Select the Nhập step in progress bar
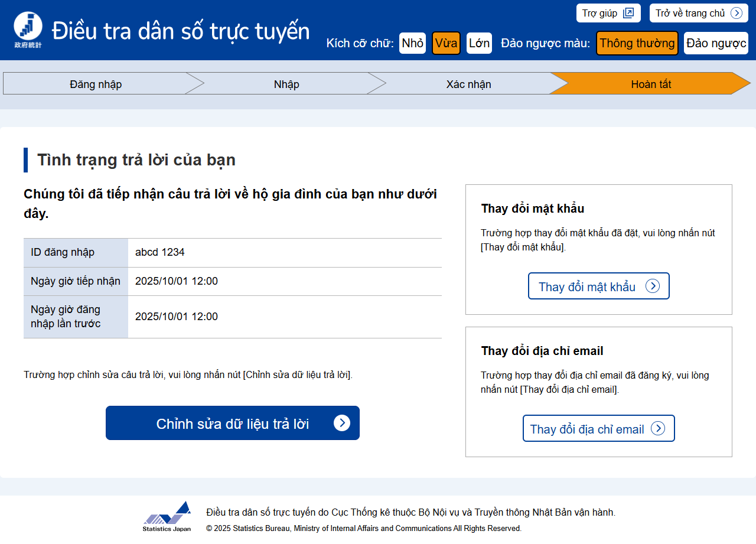 tap(286, 84)
